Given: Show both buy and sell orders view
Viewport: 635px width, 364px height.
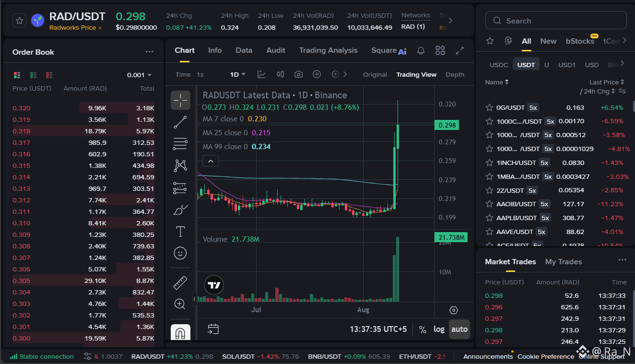Looking at the screenshot, I should click(17, 75).
